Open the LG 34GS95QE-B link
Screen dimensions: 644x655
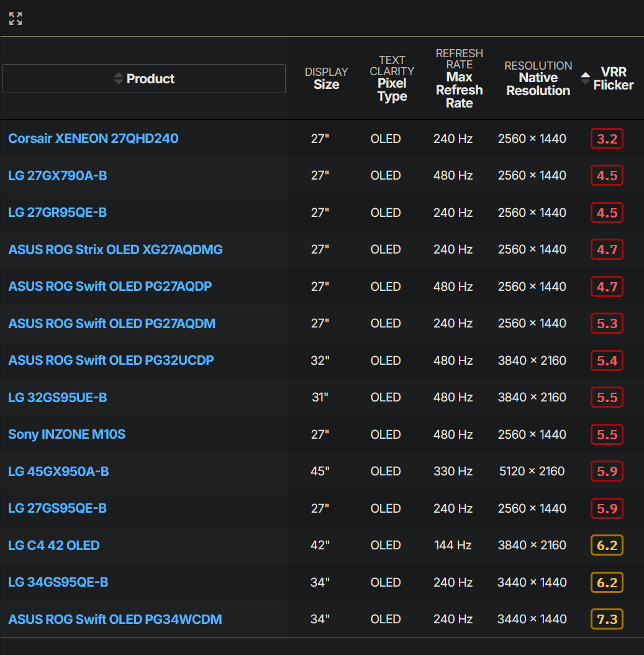[x=58, y=582]
